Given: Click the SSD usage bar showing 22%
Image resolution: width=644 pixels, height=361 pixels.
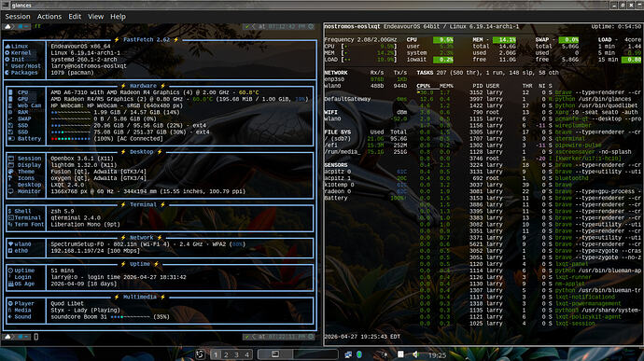Looking at the screenshot, I should (71, 125).
